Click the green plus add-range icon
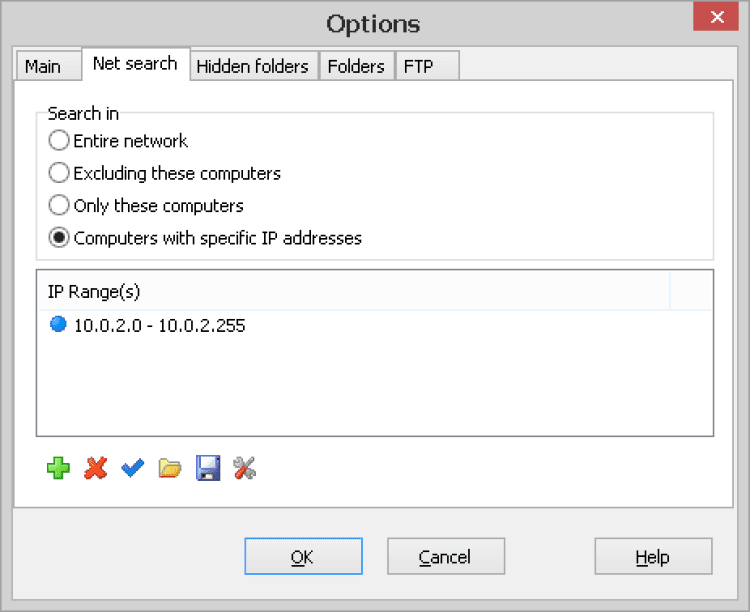Viewport: 750px width, 612px height. (59, 468)
